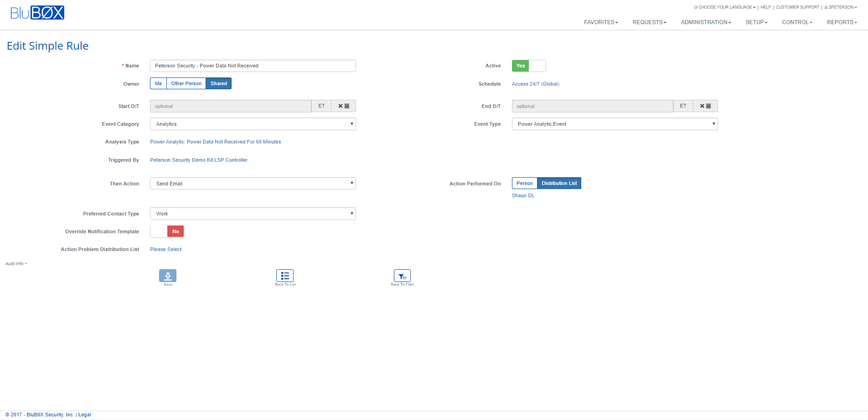The width and height of the screenshot is (868, 420).
Task: Set owner to Other Person
Action: point(186,83)
